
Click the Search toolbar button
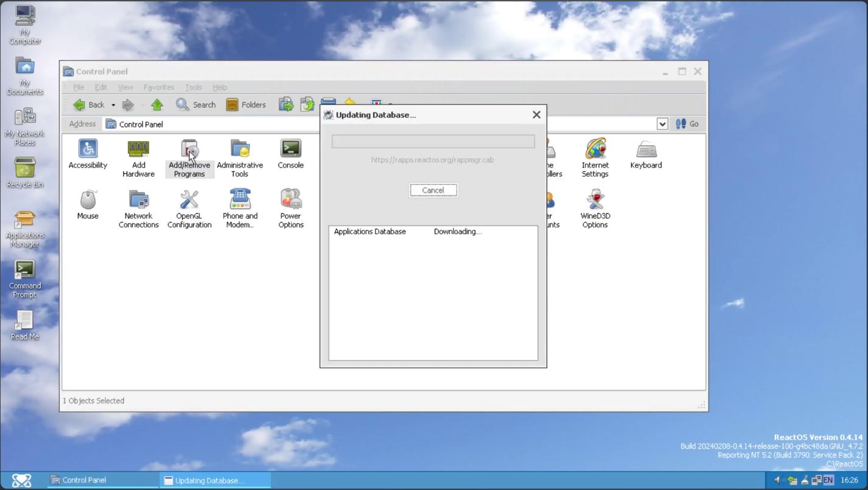pyautogui.click(x=196, y=105)
